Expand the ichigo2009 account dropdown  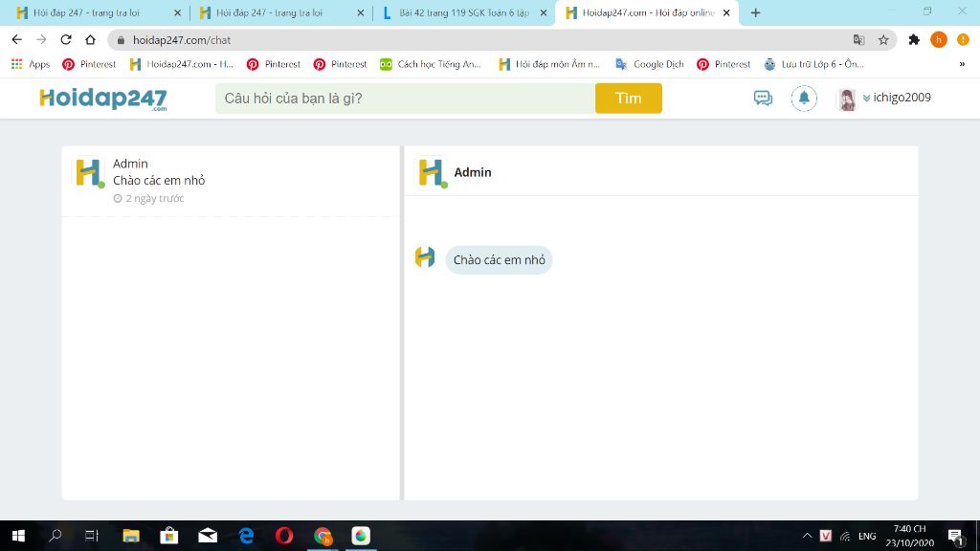(896, 98)
